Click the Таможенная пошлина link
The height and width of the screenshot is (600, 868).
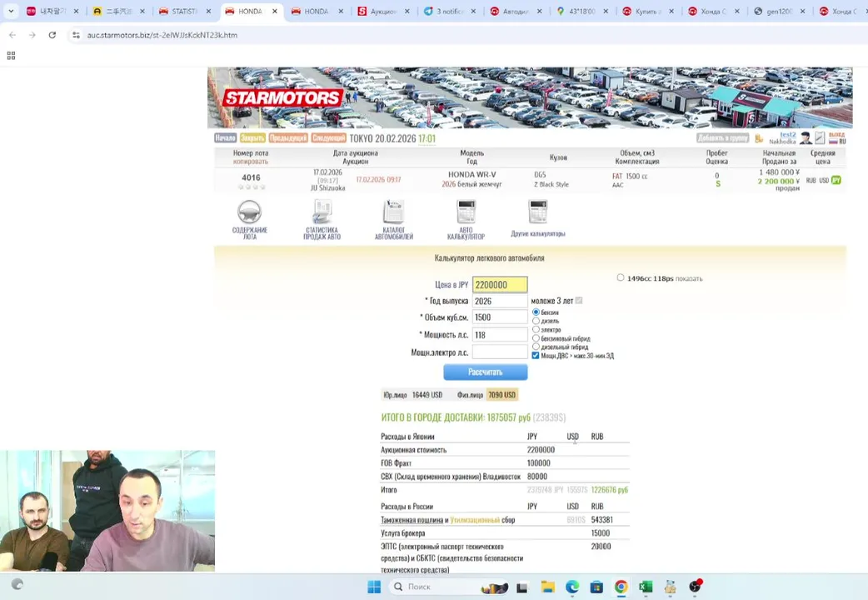click(x=412, y=520)
